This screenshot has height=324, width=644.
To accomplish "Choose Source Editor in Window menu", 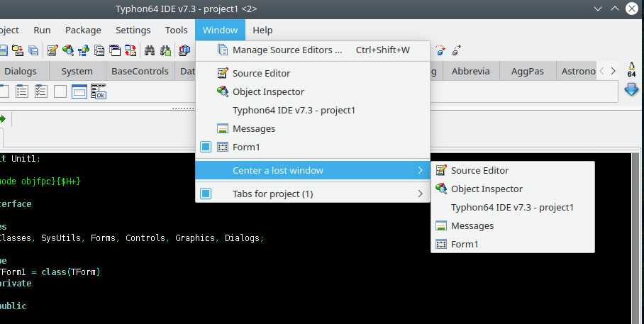I will pos(313,74).
